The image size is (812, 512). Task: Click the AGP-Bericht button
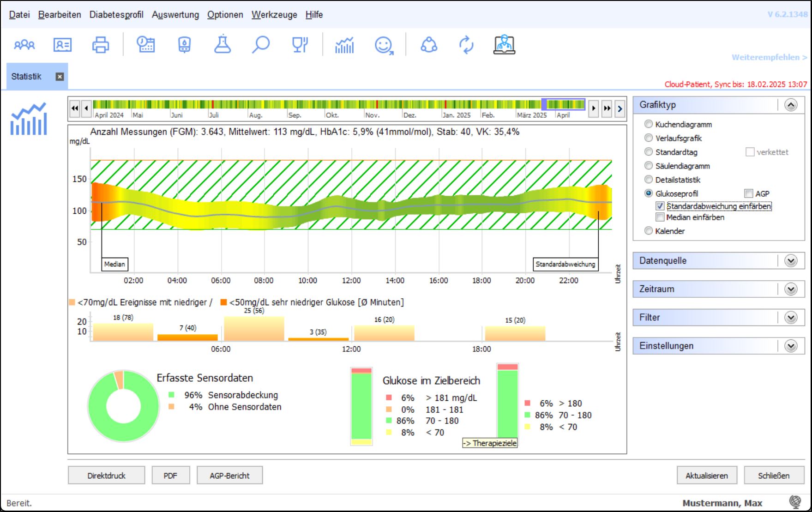click(229, 476)
